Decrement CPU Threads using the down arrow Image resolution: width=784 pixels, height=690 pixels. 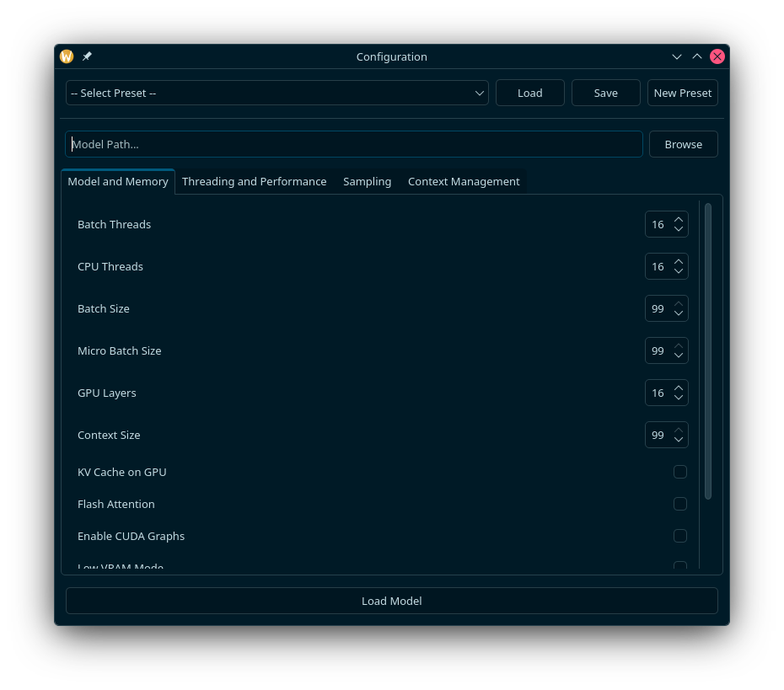(x=679, y=271)
